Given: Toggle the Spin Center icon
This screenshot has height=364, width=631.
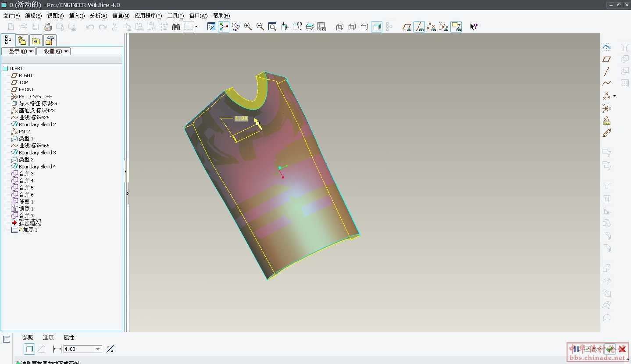Looking at the screenshot, I should pyautogui.click(x=224, y=27).
